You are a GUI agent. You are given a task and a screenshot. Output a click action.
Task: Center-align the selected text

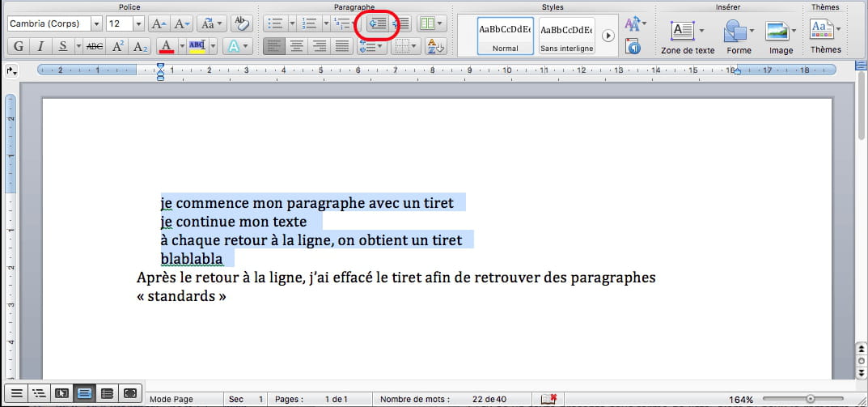click(x=297, y=46)
